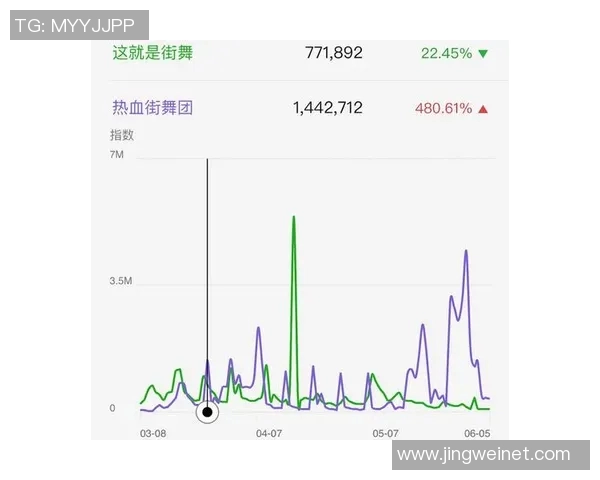
Task: Click the 1,442,712 index value
Action: click(x=328, y=108)
